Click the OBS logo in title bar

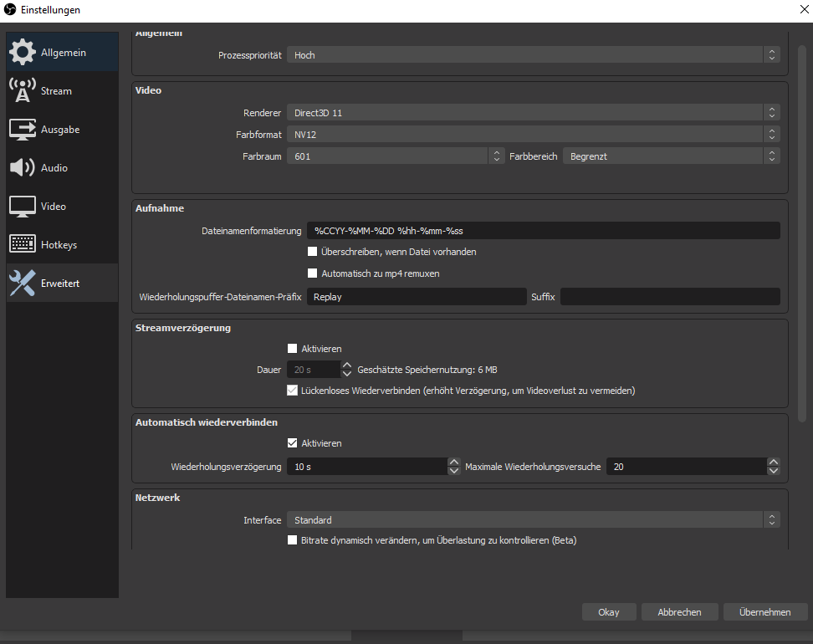[9, 9]
